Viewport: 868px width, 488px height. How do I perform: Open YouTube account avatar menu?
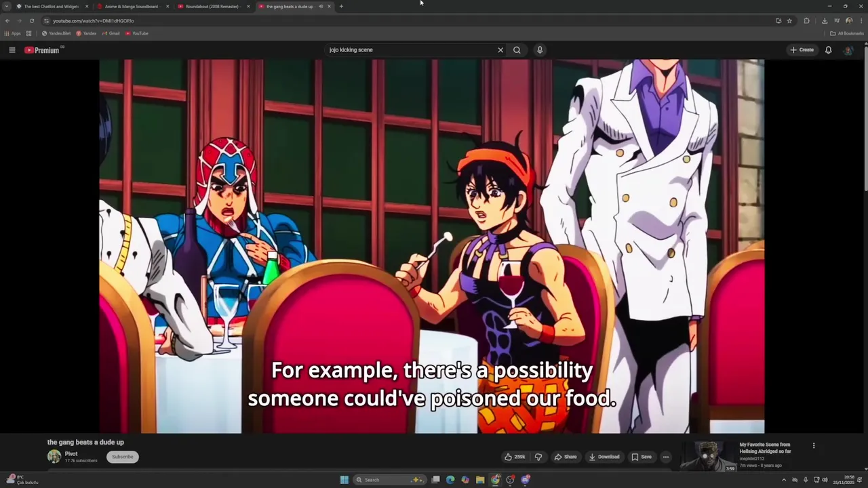[x=848, y=50]
